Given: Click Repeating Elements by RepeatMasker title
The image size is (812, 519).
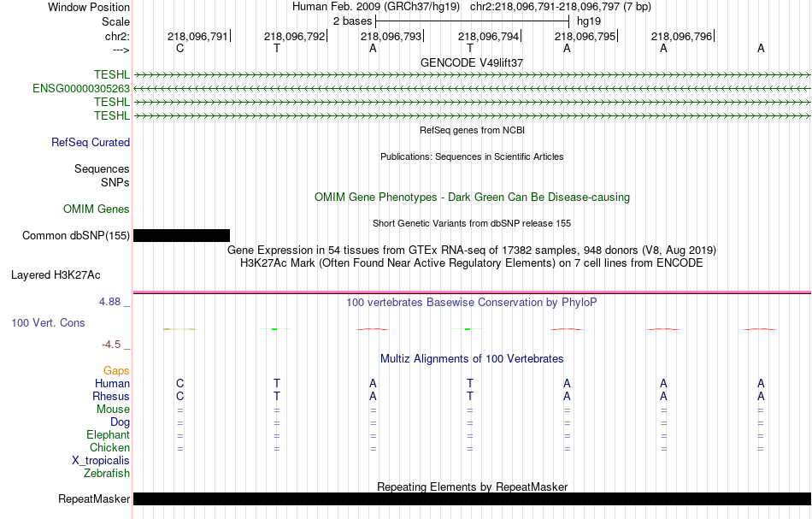Looking at the screenshot, I should (472, 487).
